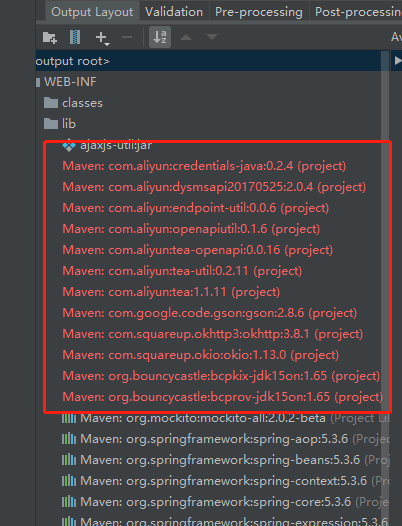Select Maven org.bouncycastle:bcpkix-jdk15on:1.65 entry
The width and height of the screenshot is (402, 526).
pos(221,376)
